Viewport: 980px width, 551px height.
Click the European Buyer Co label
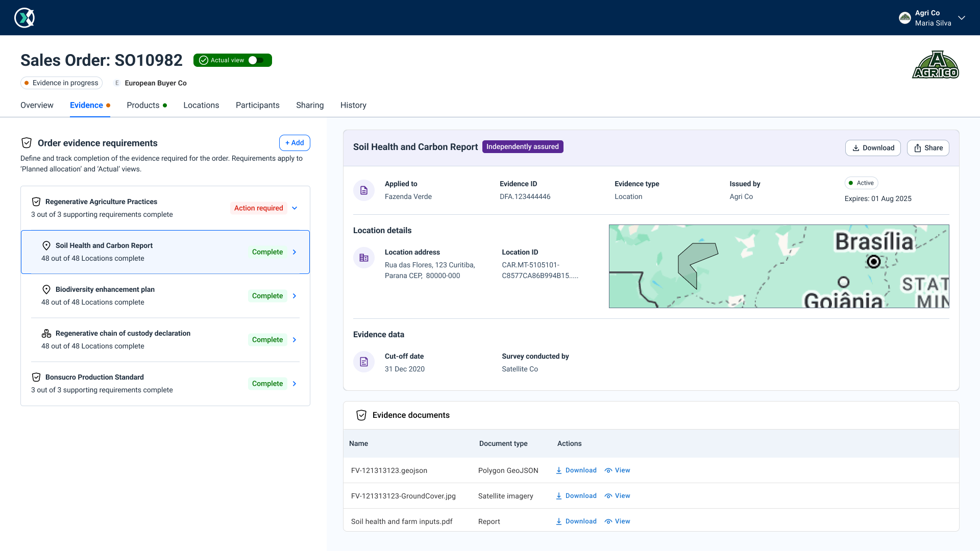coord(156,83)
